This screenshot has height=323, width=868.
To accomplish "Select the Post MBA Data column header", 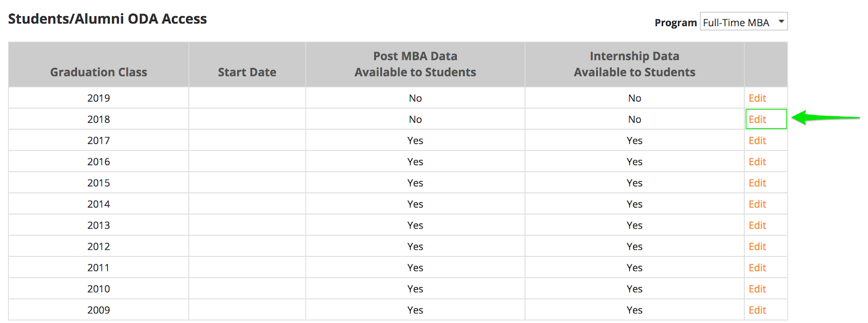I will (415, 64).
